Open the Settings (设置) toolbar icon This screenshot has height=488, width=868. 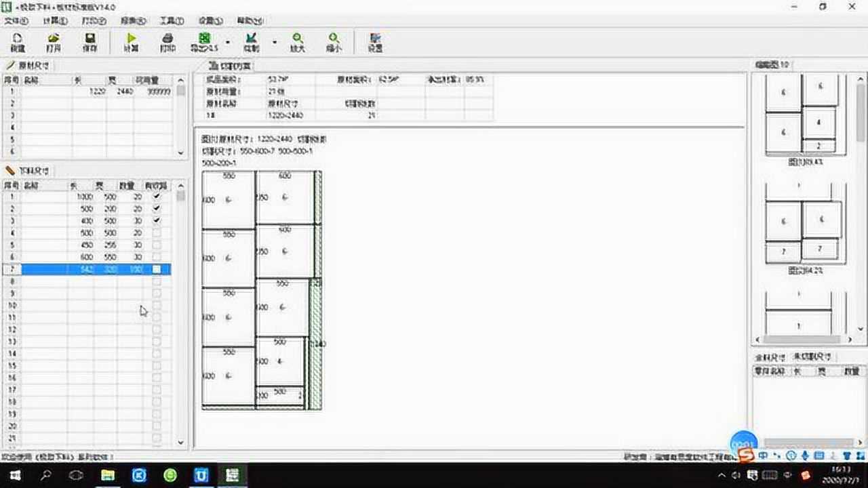point(375,42)
